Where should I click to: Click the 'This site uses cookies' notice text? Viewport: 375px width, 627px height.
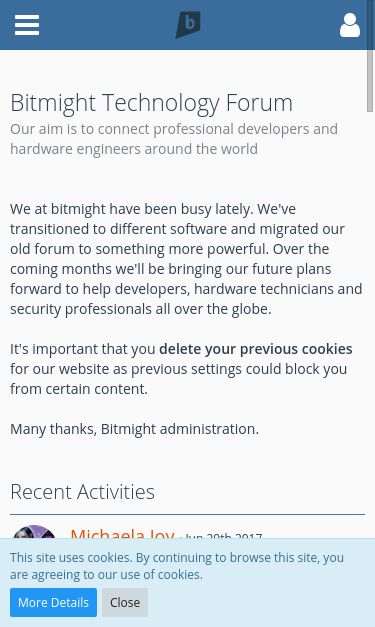[177, 566]
